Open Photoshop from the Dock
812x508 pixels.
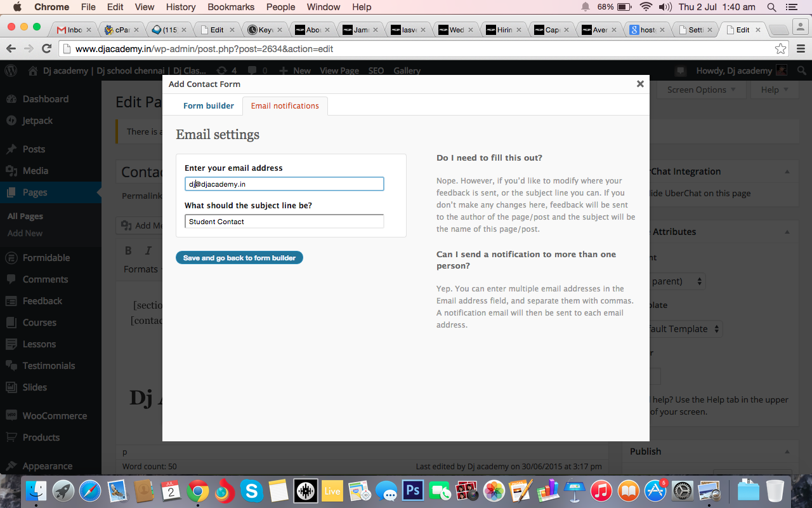click(x=413, y=491)
